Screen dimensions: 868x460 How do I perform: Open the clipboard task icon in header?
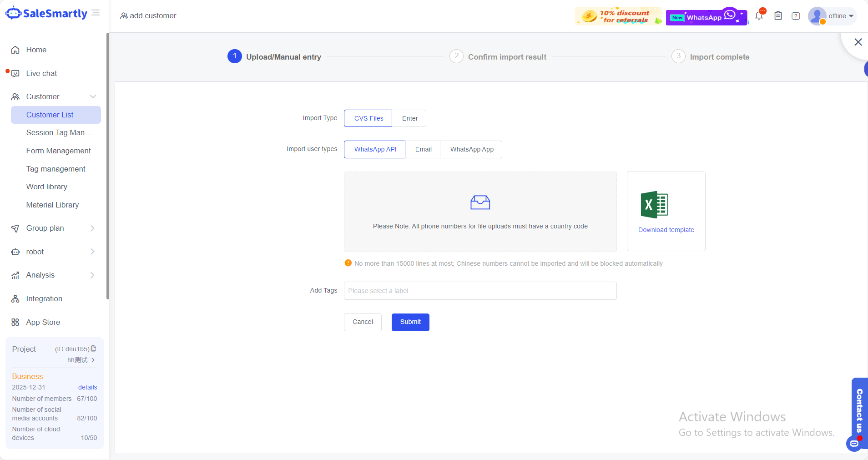(x=778, y=16)
